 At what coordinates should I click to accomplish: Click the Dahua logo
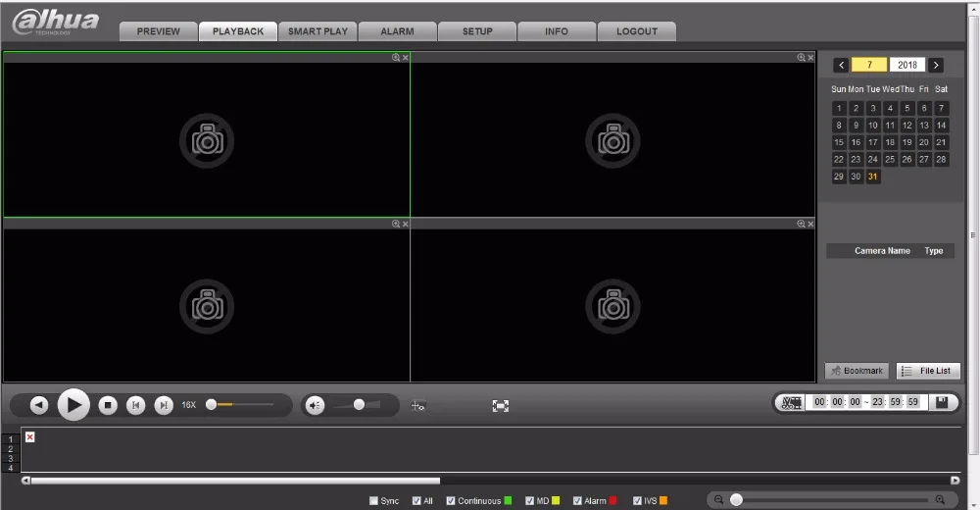(56, 22)
